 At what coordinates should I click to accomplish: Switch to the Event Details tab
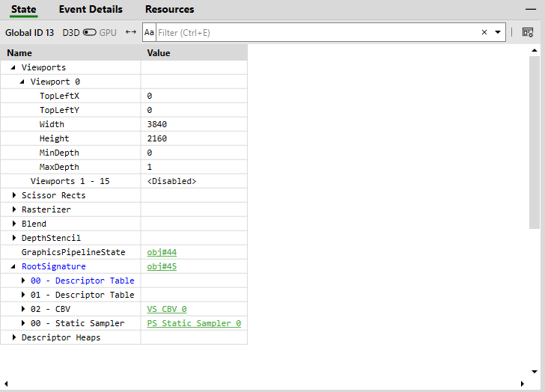[x=91, y=10]
